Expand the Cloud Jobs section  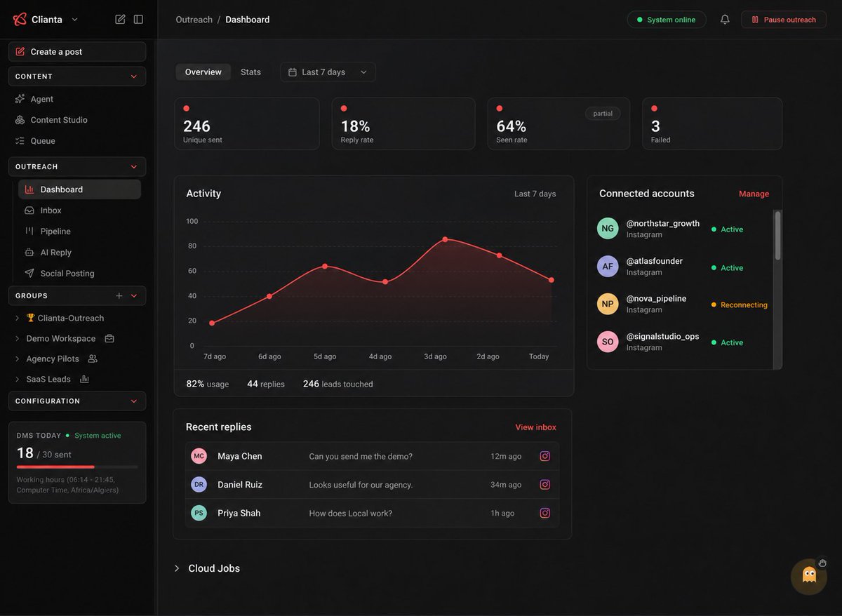tap(177, 568)
